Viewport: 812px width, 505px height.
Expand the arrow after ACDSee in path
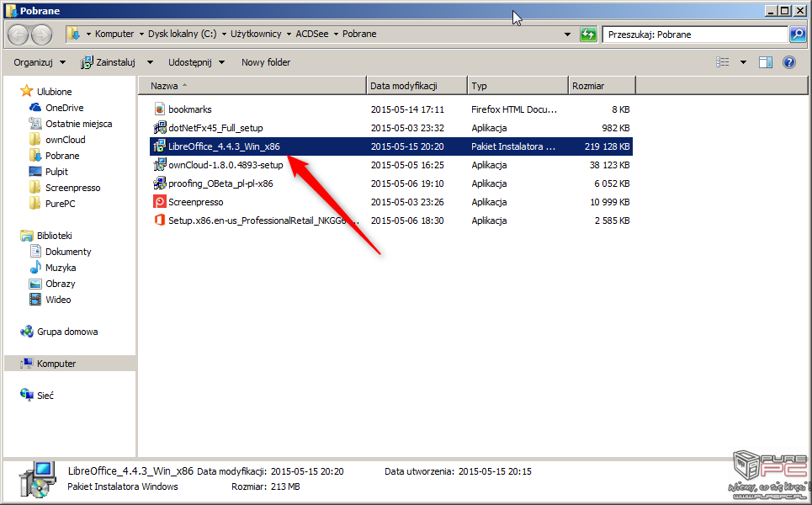336,35
